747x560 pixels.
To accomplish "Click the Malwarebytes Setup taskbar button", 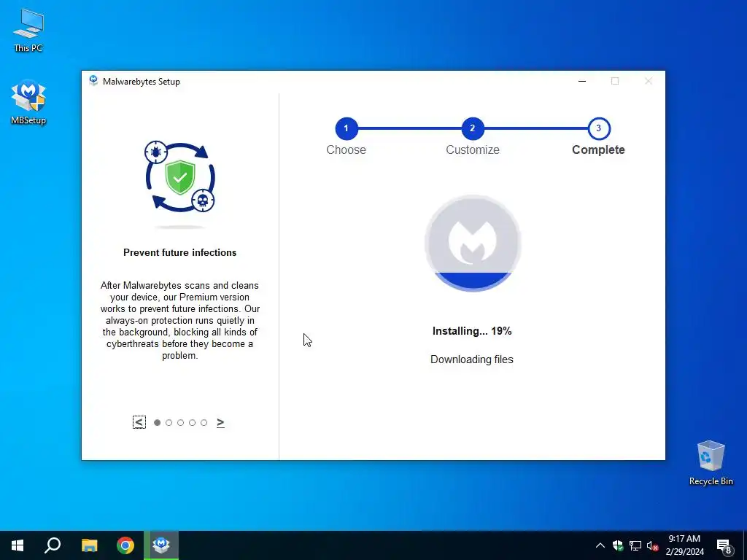I will 161,545.
